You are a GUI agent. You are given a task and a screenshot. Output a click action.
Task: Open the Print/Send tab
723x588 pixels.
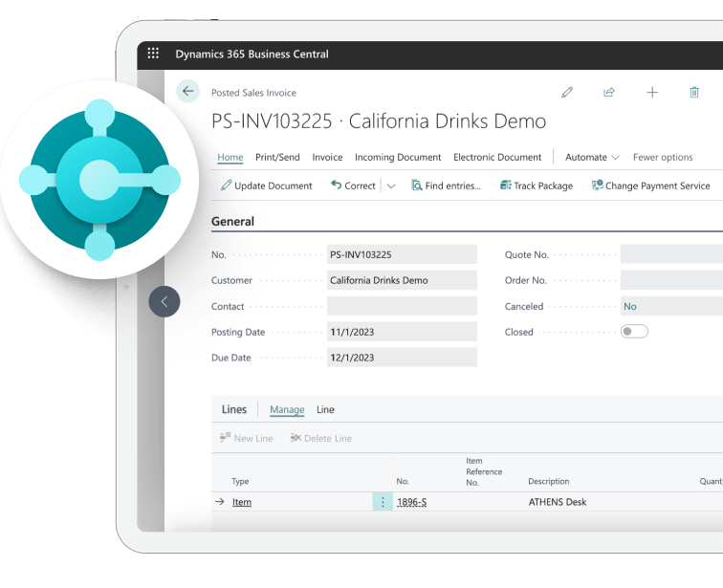[x=277, y=158]
